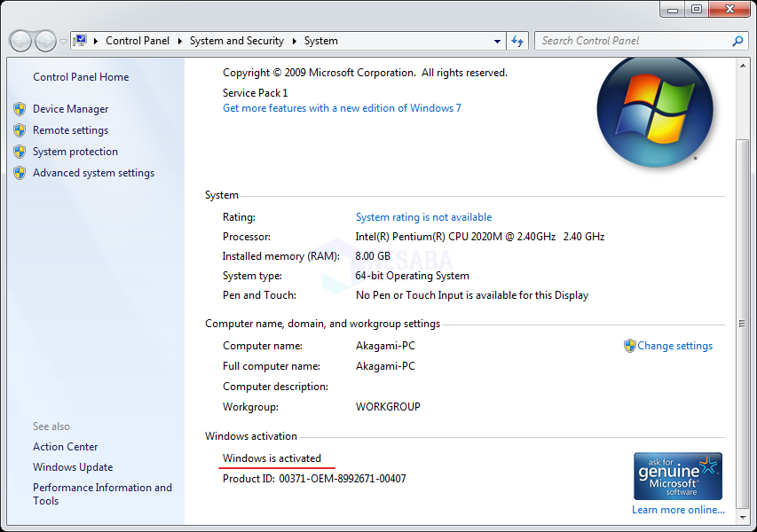Open the recent pages dropdown arrow
This screenshot has width=757, height=532.
(x=63, y=42)
